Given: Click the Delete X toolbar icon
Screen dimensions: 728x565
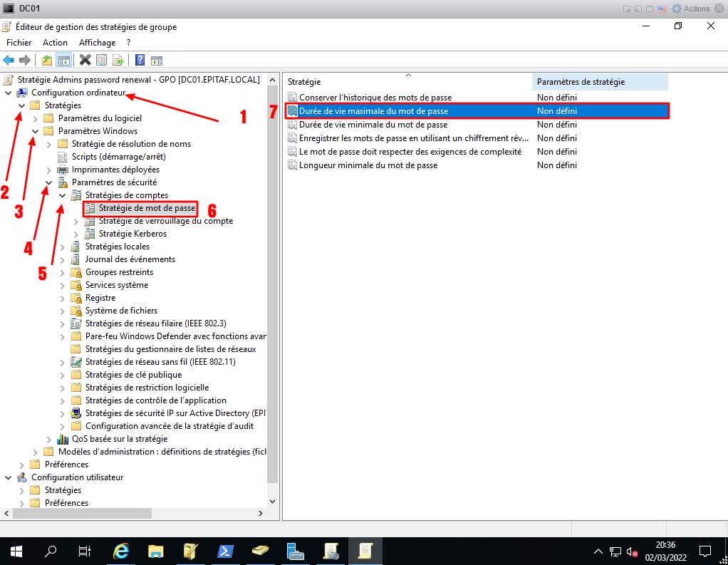Looking at the screenshot, I should (x=85, y=60).
